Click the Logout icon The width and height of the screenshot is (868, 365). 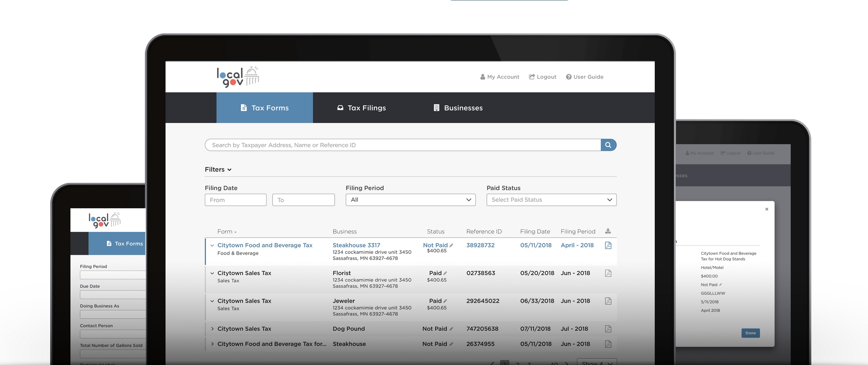532,77
